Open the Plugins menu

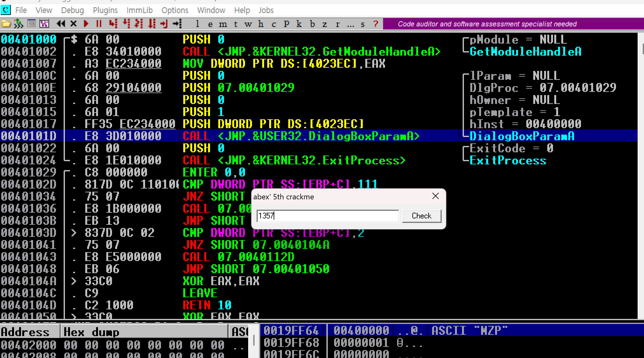[x=105, y=10]
